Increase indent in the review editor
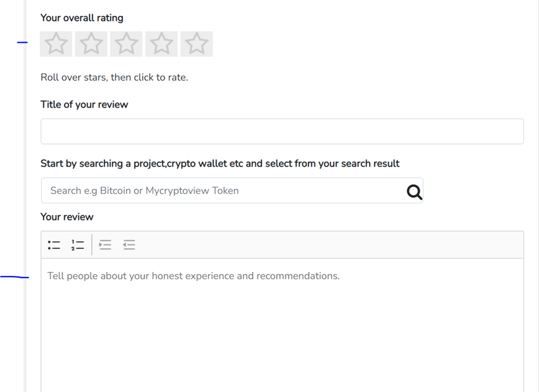The image size is (539, 392). (105, 245)
